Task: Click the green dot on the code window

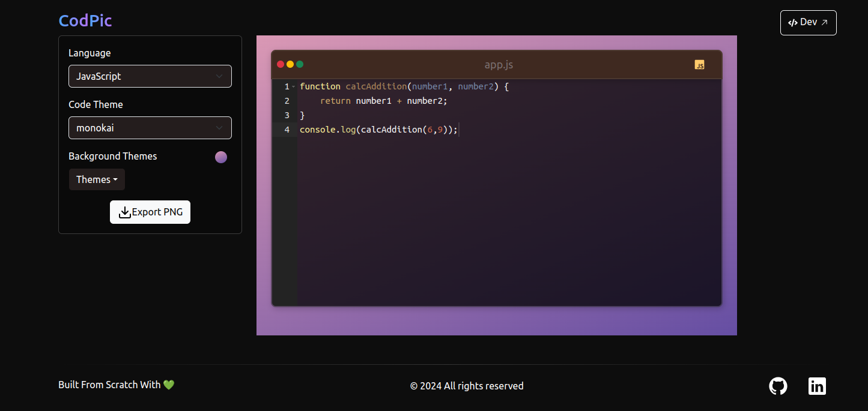Action: coord(300,64)
